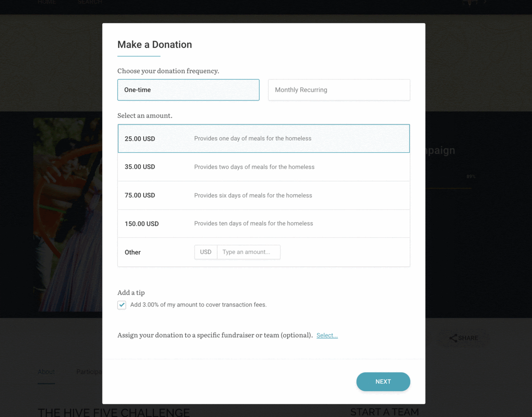Viewport: 532px width, 417px height.
Task: Enable the 3.00% transaction fee tip checkbox
Action: pyautogui.click(x=121, y=305)
